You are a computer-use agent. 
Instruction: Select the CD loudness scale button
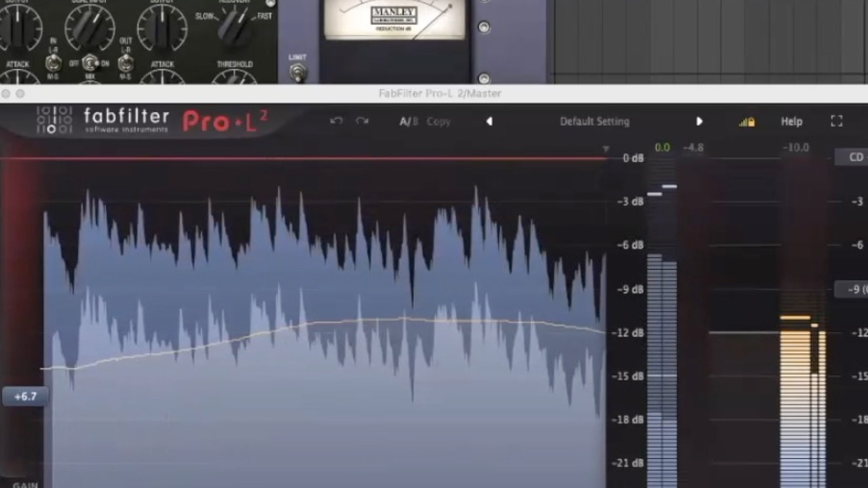click(851, 157)
